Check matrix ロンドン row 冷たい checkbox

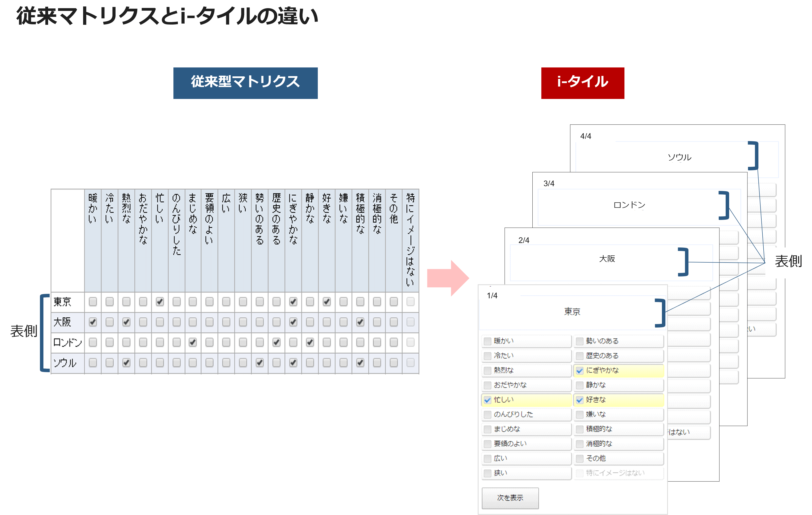[109, 342]
